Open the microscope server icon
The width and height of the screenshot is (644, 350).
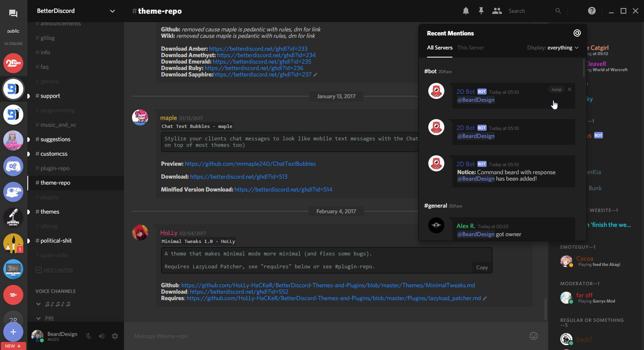13,218
